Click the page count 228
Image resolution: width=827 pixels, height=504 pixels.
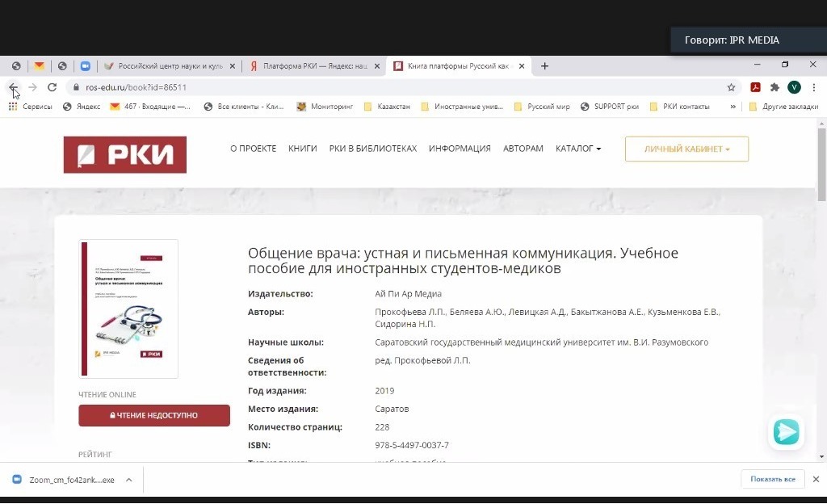point(382,427)
